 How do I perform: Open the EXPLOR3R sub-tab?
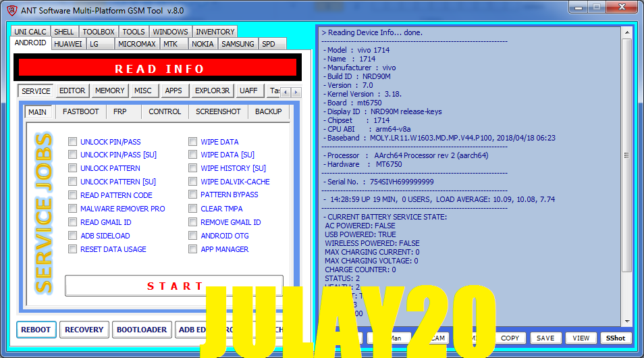[x=213, y=91]
